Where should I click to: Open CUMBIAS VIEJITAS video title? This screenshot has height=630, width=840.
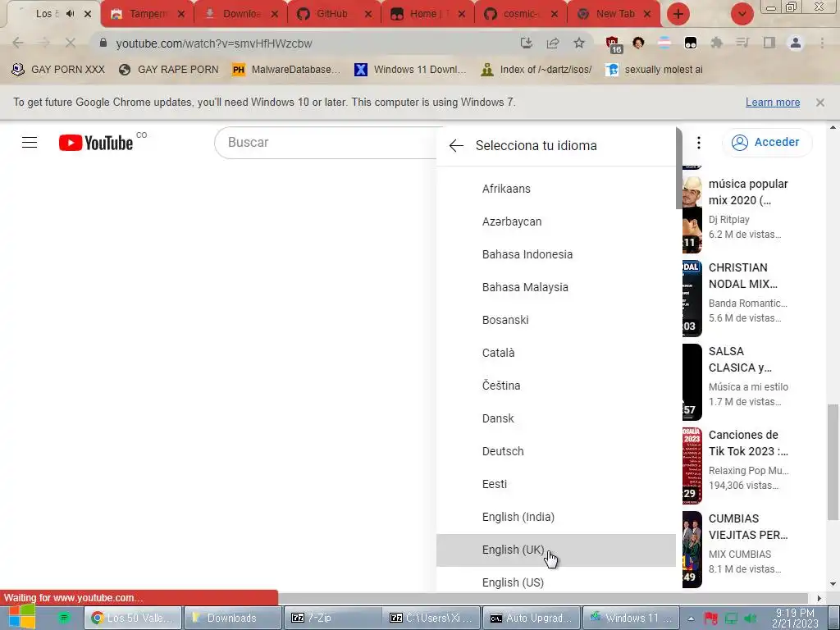[x=748, y=527]
